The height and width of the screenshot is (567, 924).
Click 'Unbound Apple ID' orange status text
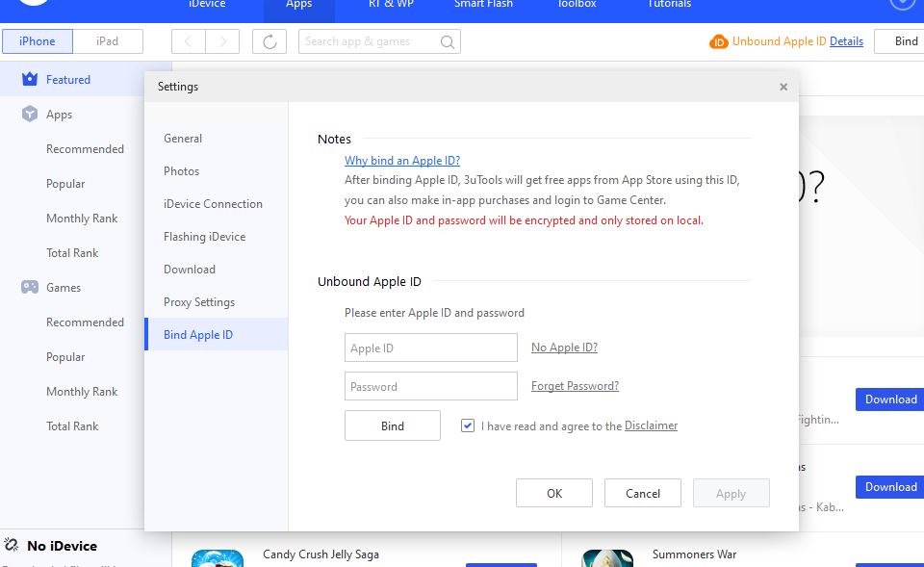click(x=779, y=41)
